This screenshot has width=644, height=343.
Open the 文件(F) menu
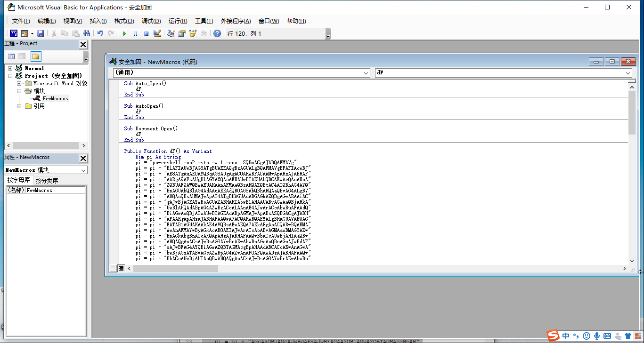tap(21, 21)
